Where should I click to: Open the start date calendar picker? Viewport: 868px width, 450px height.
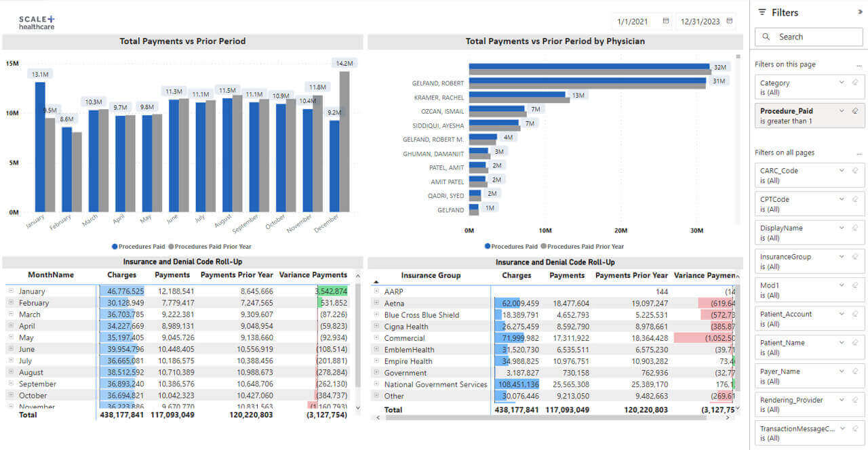point(666,21)
